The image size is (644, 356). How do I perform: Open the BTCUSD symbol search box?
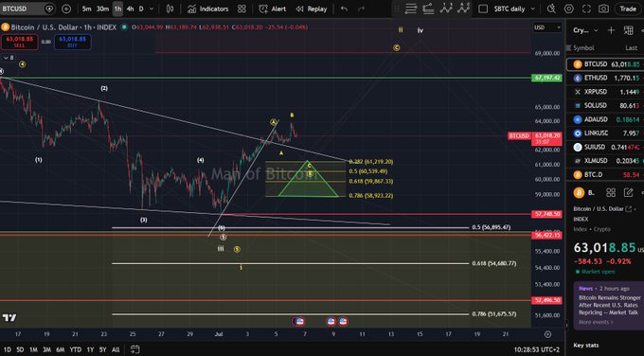[27, 9]
